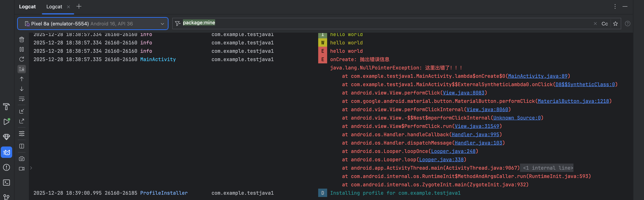
Task: Open the MainActivity.java:89 stack trace link
Action: (537, 76)
